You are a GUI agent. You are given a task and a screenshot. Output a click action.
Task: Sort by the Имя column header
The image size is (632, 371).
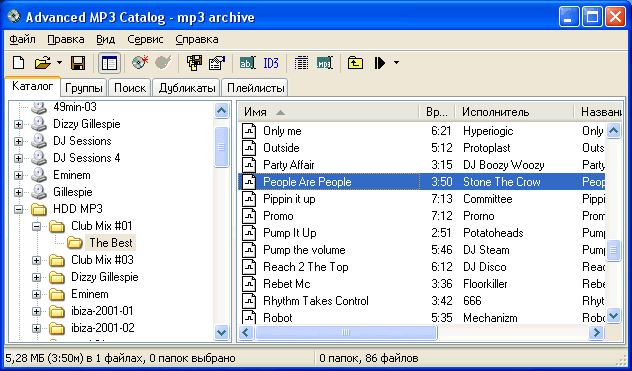(328, 112)
